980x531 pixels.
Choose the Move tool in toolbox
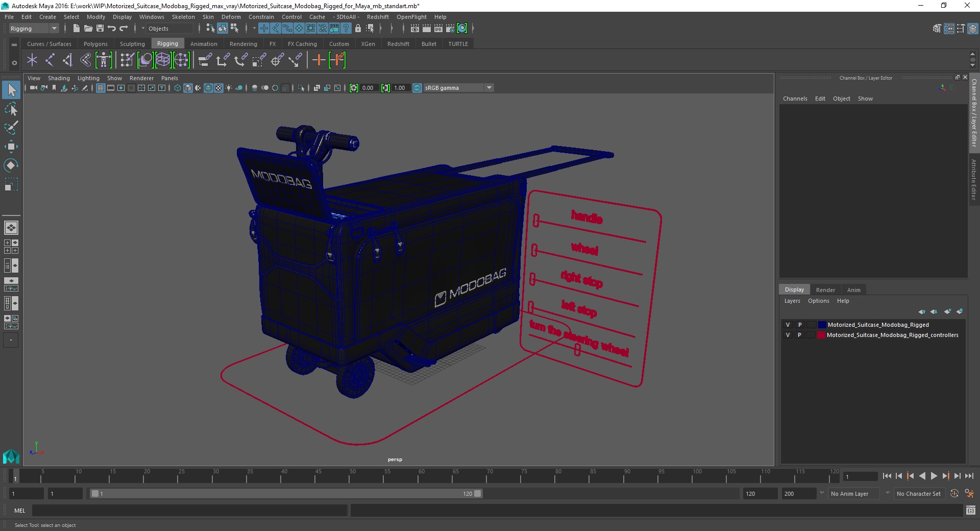click(x=11, y=147)
